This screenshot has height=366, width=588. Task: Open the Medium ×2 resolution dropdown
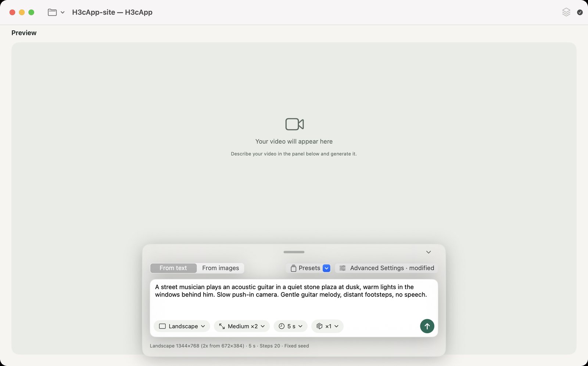242,326
